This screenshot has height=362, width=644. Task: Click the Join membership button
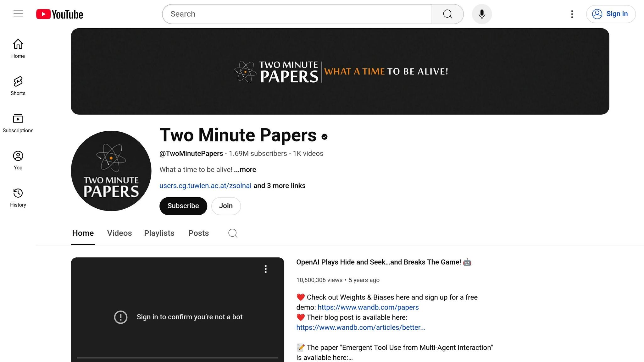pos(226,206)
